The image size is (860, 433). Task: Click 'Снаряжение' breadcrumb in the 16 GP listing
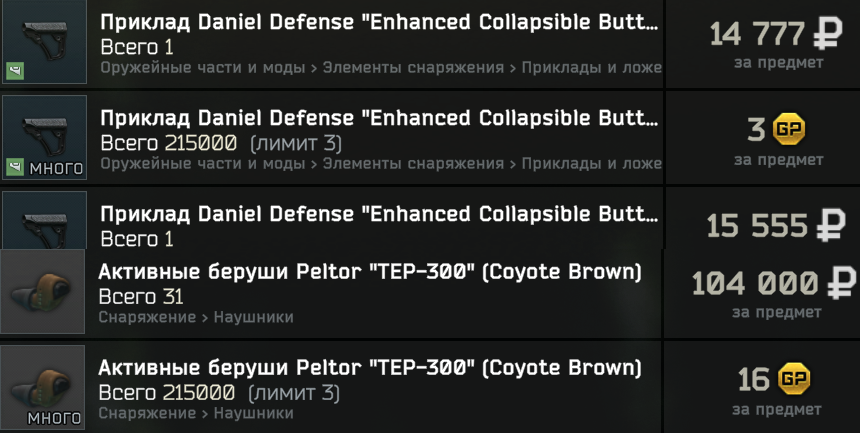pos(146,413)
